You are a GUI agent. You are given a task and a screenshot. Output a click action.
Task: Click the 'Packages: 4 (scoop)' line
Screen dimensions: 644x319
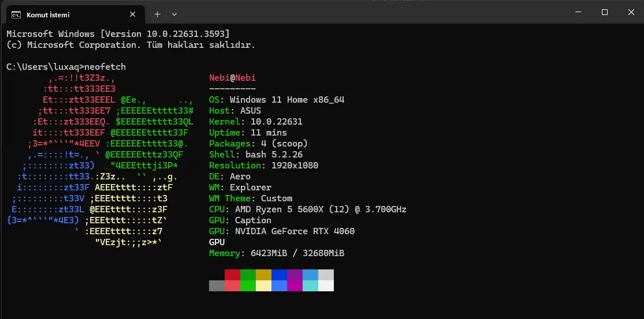[258, 144]
